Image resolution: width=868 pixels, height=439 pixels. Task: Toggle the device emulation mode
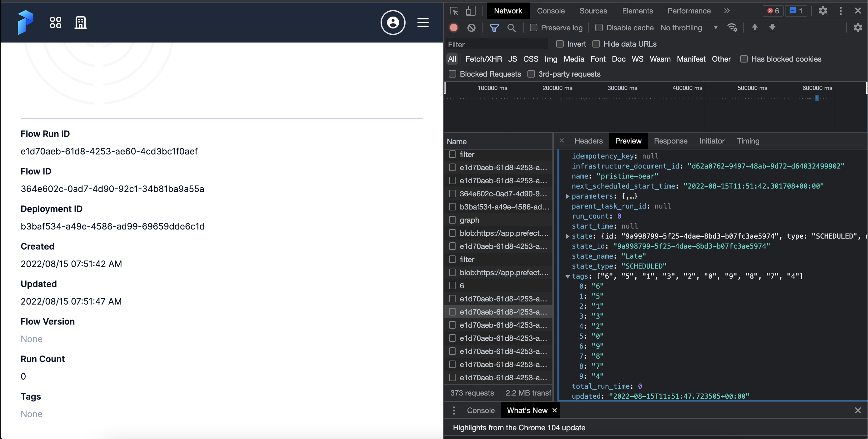[471, 10]
